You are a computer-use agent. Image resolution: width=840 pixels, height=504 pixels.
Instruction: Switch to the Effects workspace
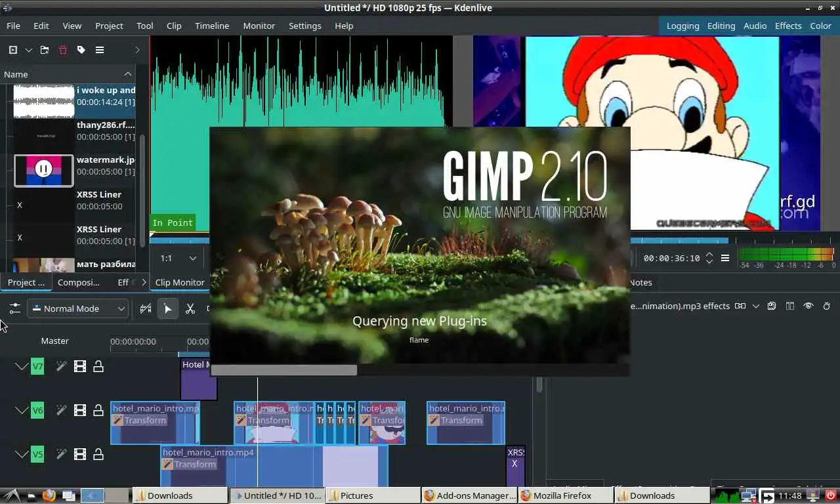(x=788, y=26)
